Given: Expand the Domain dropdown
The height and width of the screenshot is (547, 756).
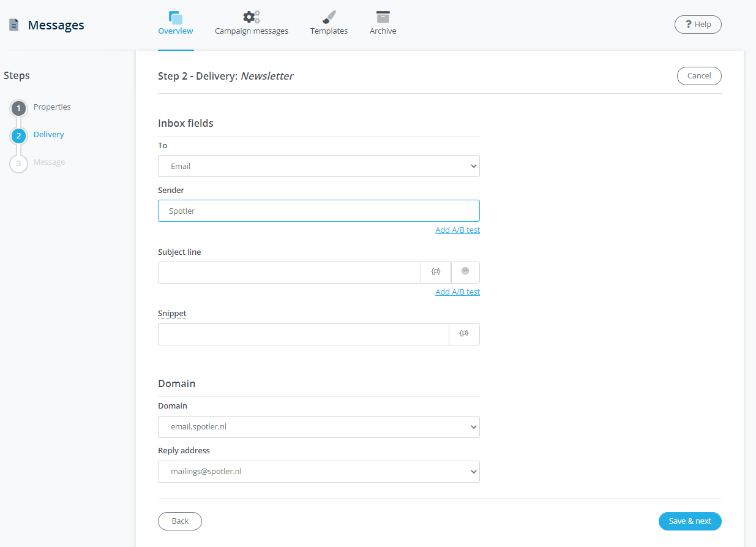Looking at the screenshot, I should click(318, 427).
